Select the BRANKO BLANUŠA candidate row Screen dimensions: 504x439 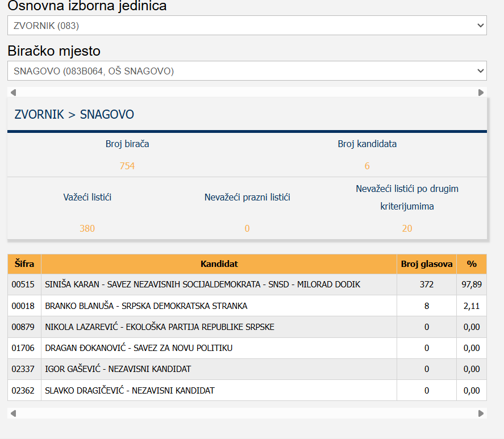(146, 306)
